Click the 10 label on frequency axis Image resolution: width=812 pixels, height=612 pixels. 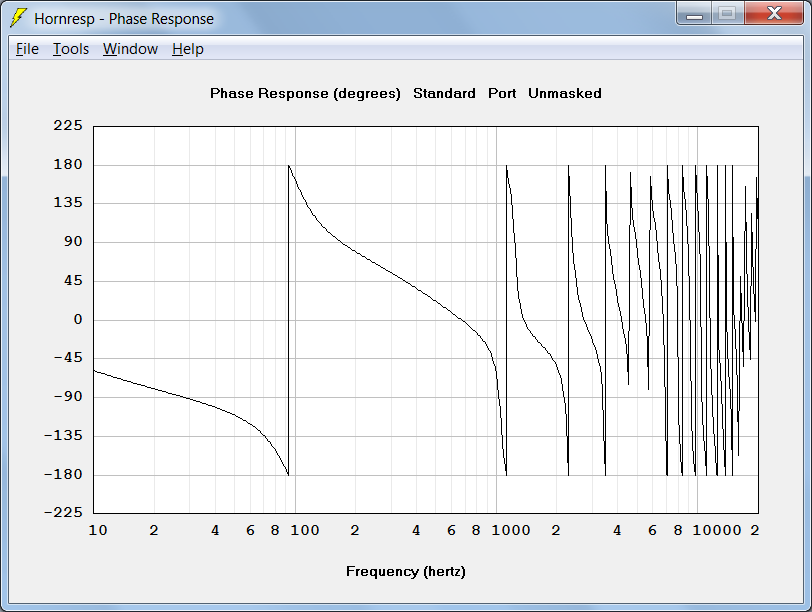tap(98, 530)
